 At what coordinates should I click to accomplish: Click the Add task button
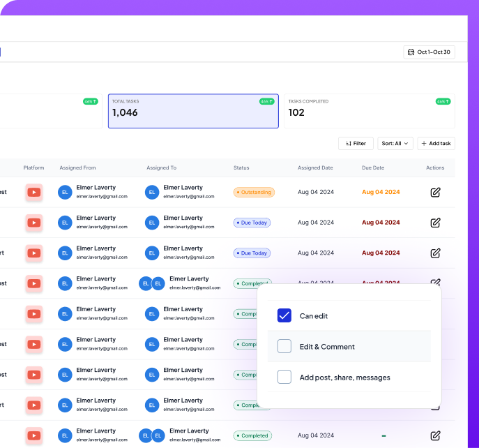436,143
